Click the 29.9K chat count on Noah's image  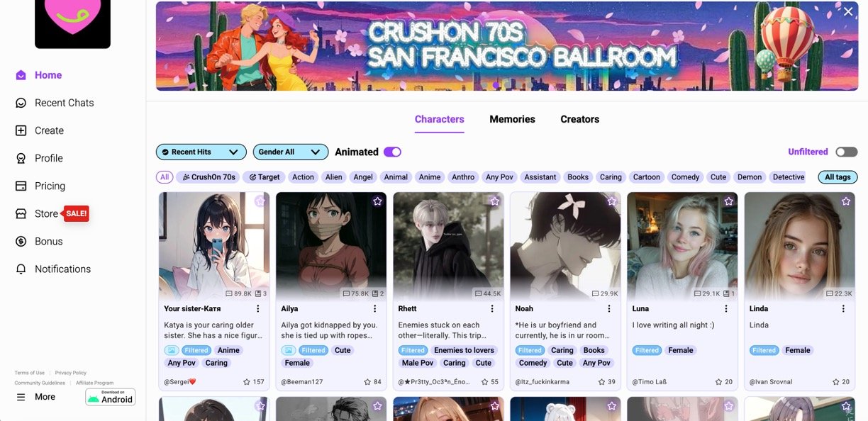click(605, 293)
